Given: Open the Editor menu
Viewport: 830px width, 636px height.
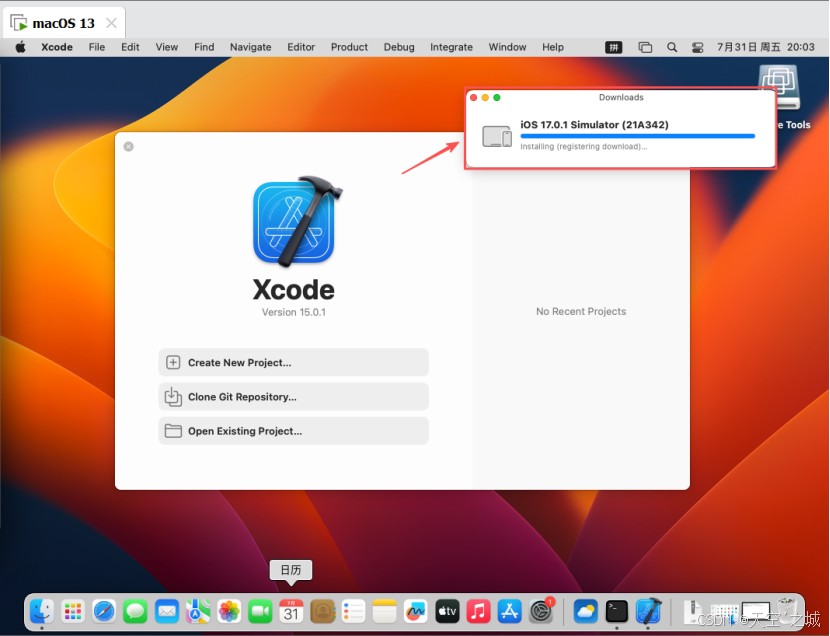Looking at the screenshot, I should coord(301,47).
